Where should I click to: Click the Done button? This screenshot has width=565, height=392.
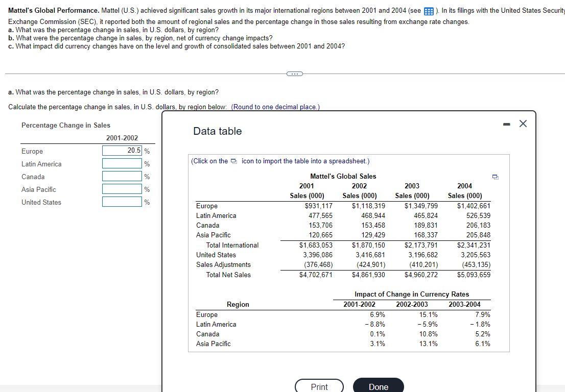click(379, 386)
